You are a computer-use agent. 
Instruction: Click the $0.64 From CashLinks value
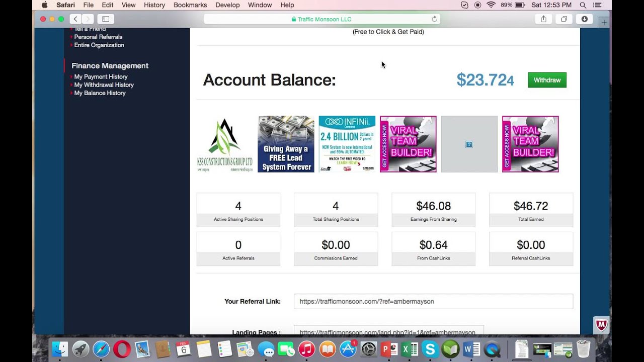[433, 245]
